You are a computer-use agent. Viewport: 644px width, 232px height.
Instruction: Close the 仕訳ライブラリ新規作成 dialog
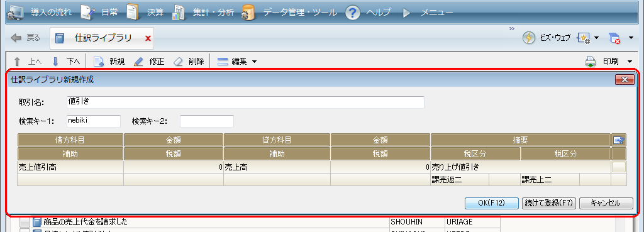625,80
